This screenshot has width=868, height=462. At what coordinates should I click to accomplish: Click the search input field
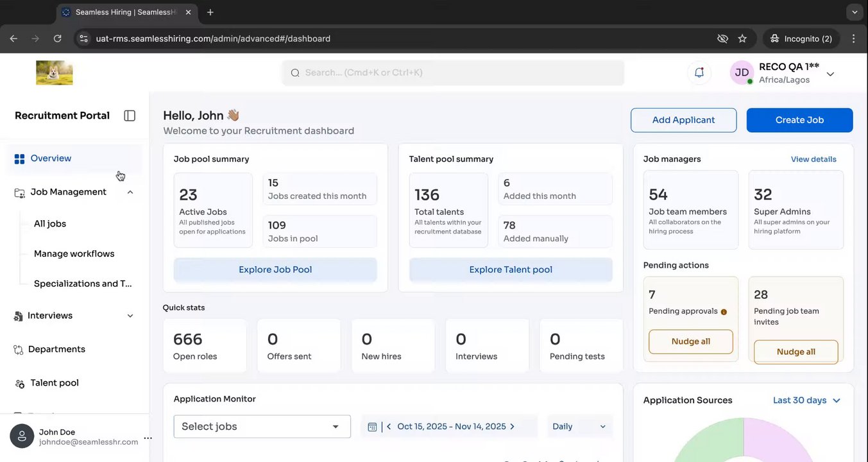[453, 73]
